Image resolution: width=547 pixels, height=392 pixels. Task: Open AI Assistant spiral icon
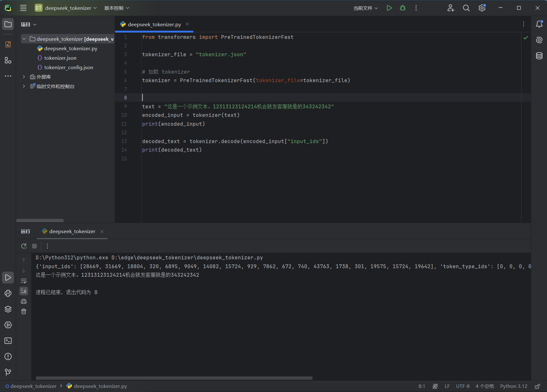tap(539, 40)
